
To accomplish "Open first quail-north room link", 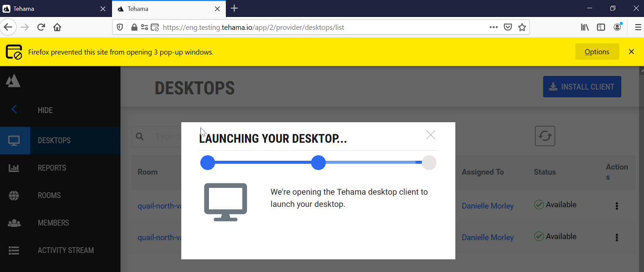I will click(159, 206).
